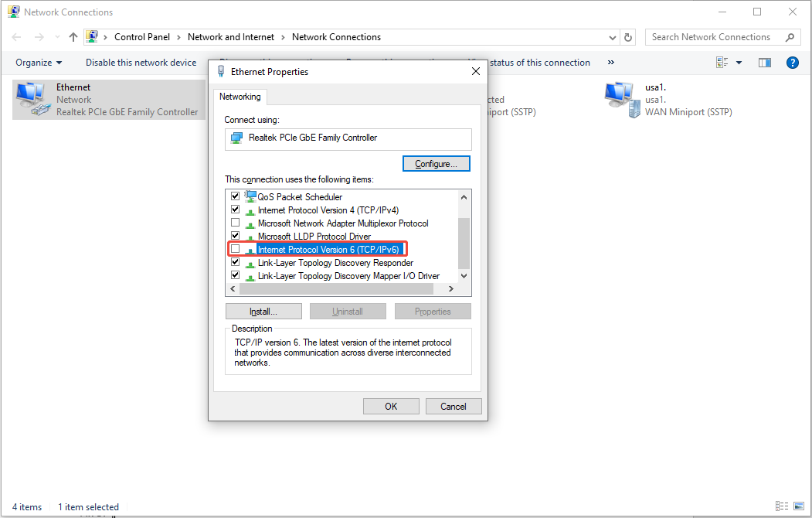
Task: Go up one folder level arrow
Action: click(x=73, y=37)
